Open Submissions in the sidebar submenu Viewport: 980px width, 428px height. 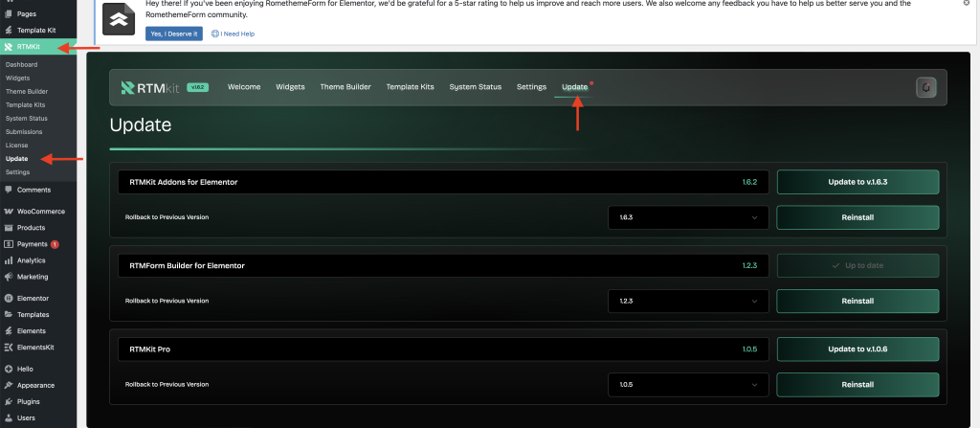point(24,132)
